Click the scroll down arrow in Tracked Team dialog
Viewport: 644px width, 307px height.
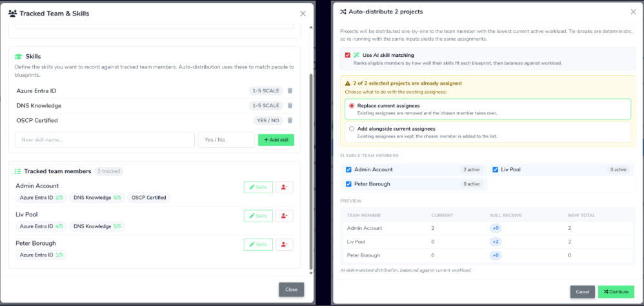click(x=311, y=273)
